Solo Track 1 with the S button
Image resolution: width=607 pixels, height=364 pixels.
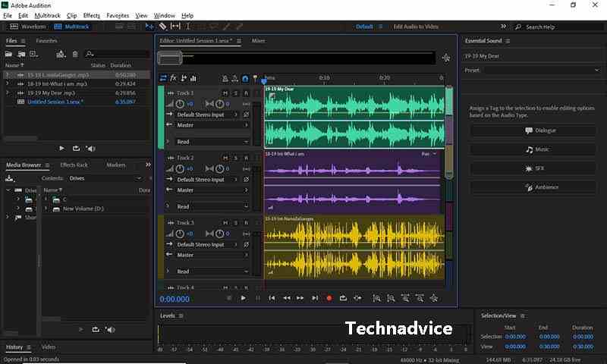236,93
